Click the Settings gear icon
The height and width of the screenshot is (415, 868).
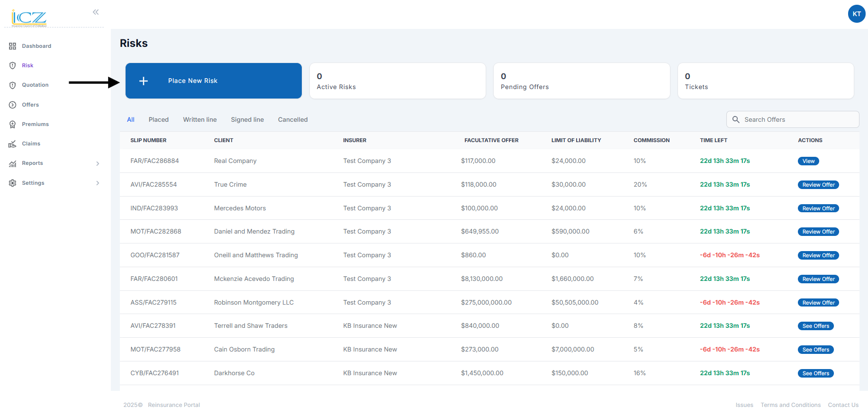12,183
